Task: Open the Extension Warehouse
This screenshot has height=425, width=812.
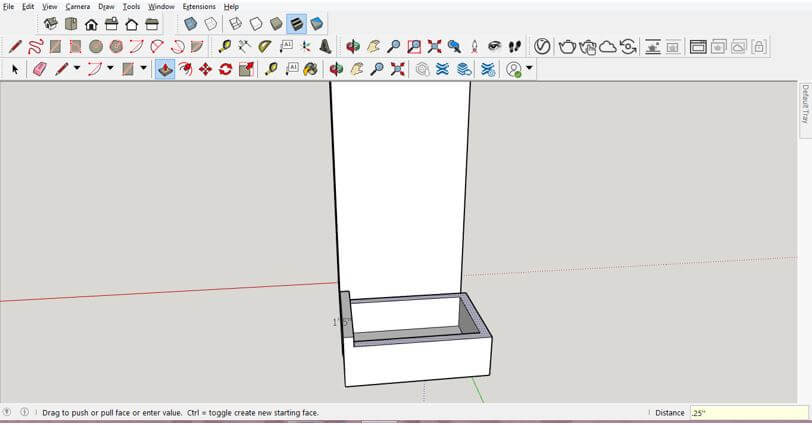Action: tap(442, 69)
